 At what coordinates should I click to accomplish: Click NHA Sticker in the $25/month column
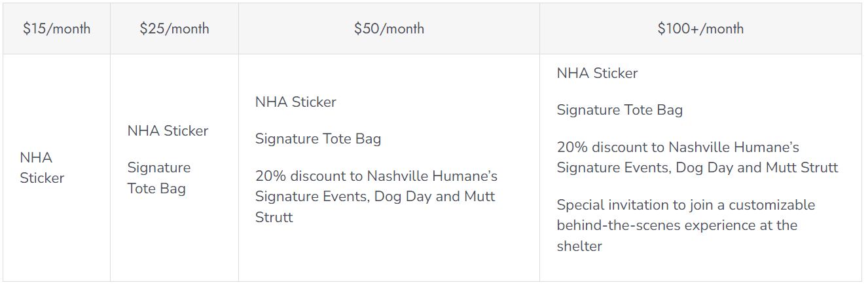(x=168, y=131)
